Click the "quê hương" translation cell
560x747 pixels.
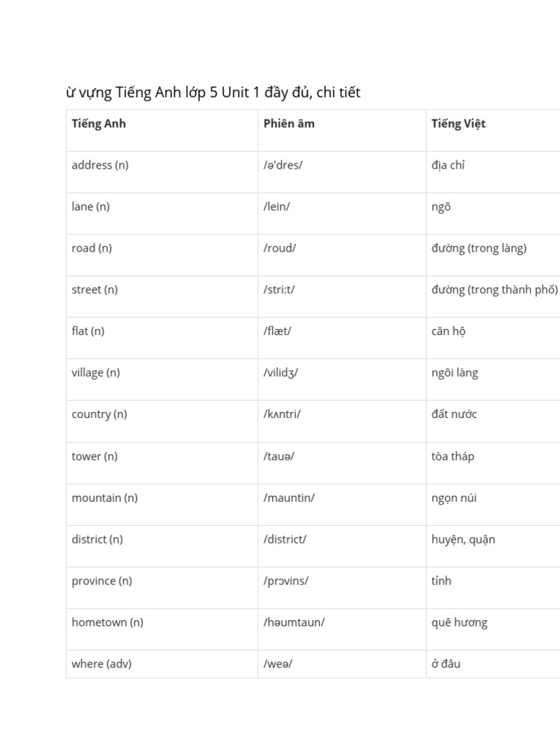(459, 623)
